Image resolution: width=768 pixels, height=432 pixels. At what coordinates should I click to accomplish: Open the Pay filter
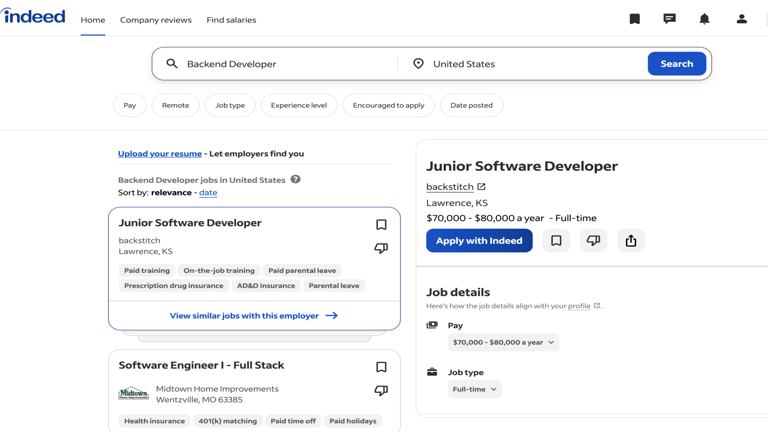(x=130, y=105)
